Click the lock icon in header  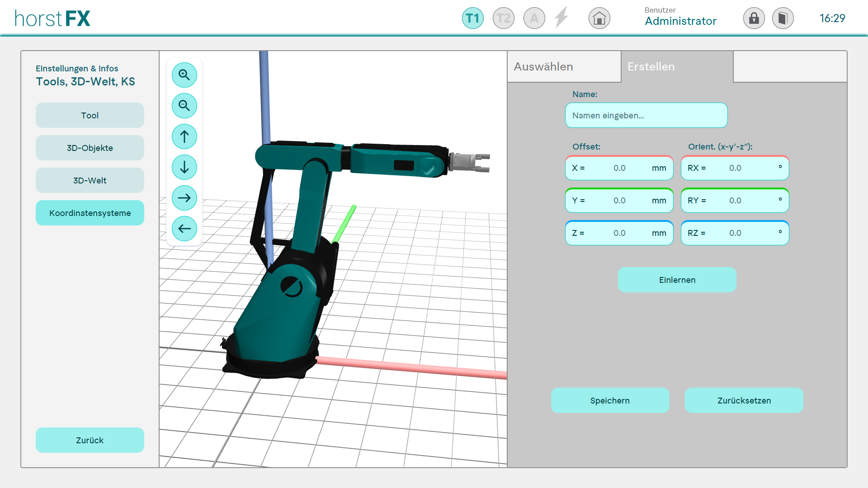point(754,19)
